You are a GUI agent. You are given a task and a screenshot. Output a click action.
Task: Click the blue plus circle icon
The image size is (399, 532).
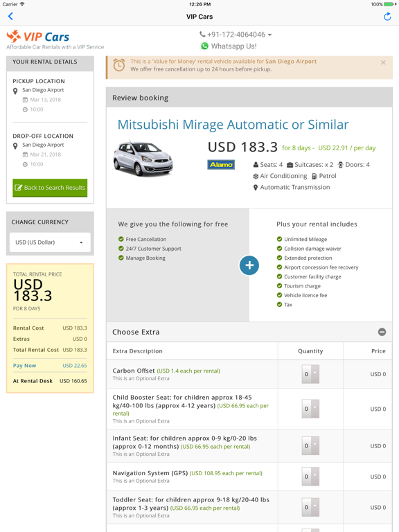(x=249, y=265)
